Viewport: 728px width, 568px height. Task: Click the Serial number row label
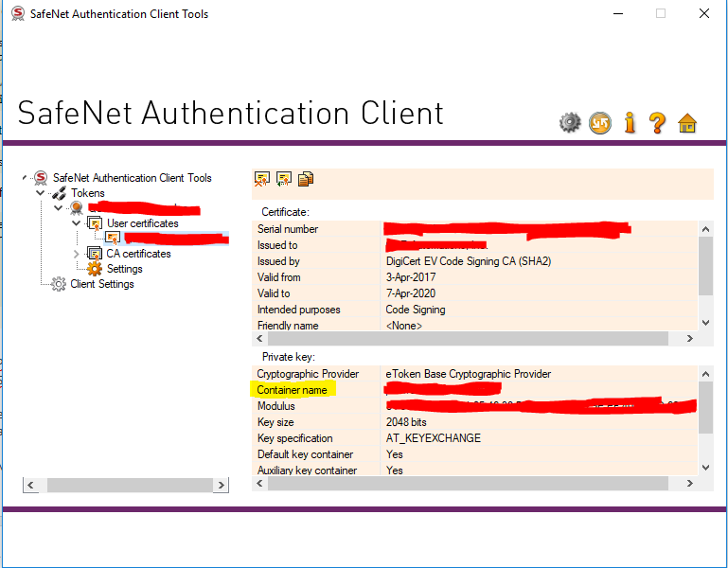click(x=288, y=229)
